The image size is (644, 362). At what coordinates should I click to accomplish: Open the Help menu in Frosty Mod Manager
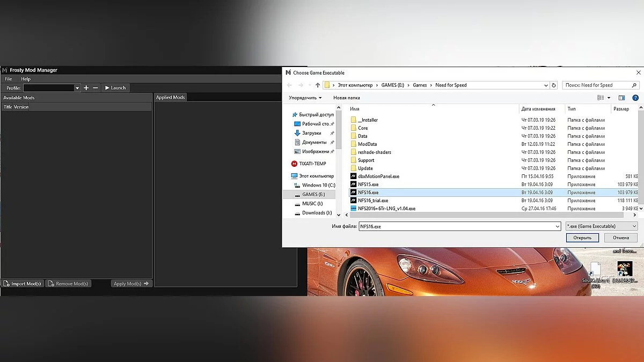[25, 78]
